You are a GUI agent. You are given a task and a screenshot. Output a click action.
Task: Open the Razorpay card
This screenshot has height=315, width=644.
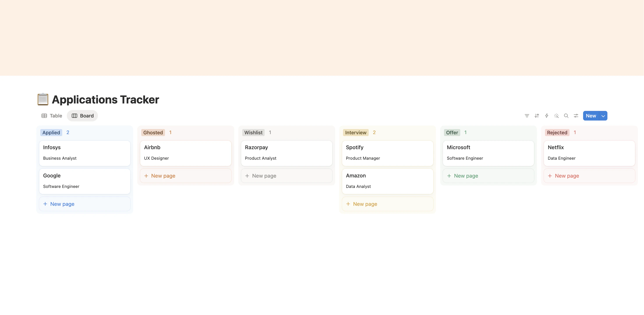click(287, 153)
